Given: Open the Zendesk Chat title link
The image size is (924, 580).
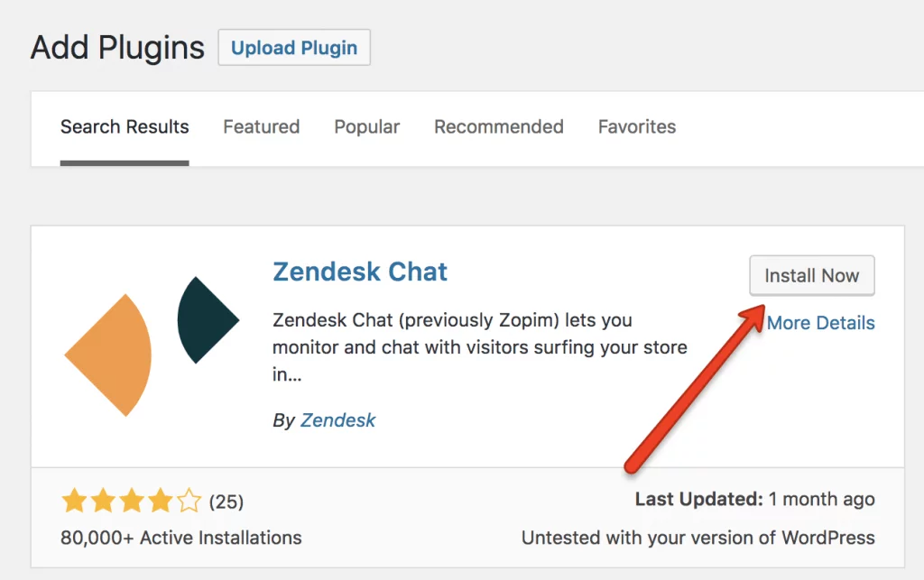Looking at the screenshot, I should [x=360, y=272].
